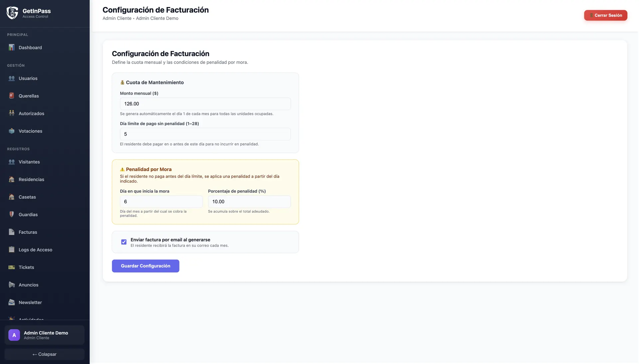Navigate to Facturas menu label
Image resolution: width=639 pixels, height=364 pixels.
pos(28,232)
